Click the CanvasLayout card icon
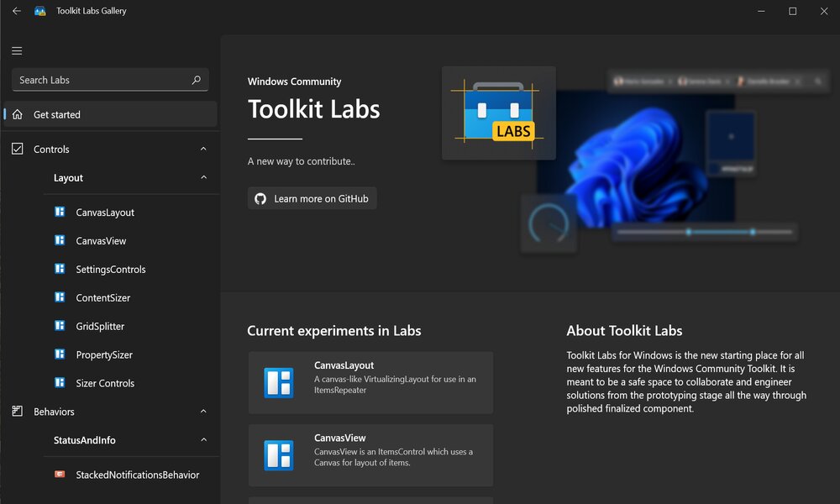Image resolution: width=840 pixels, height=504 pixels. pyautogui.click(x=279, y=382)
